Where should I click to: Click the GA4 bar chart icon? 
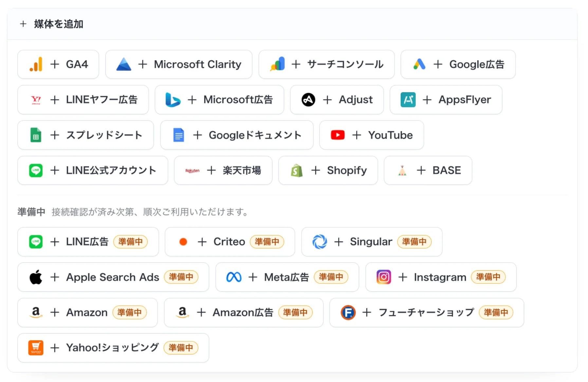[x=36, y=64]
